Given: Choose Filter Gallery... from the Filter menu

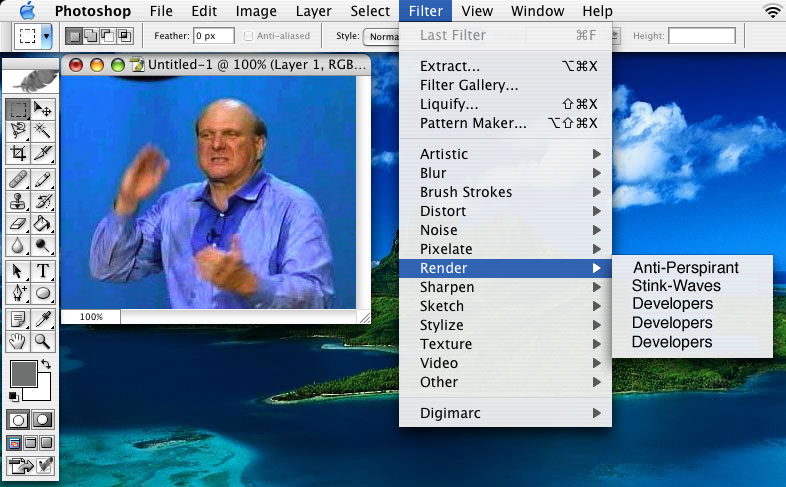Looking at the screenshot, I should 505,85.
